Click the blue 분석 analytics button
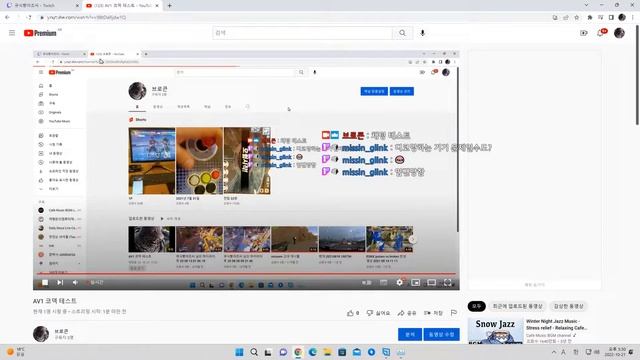The image size is (640, 360). click(410, 334)
